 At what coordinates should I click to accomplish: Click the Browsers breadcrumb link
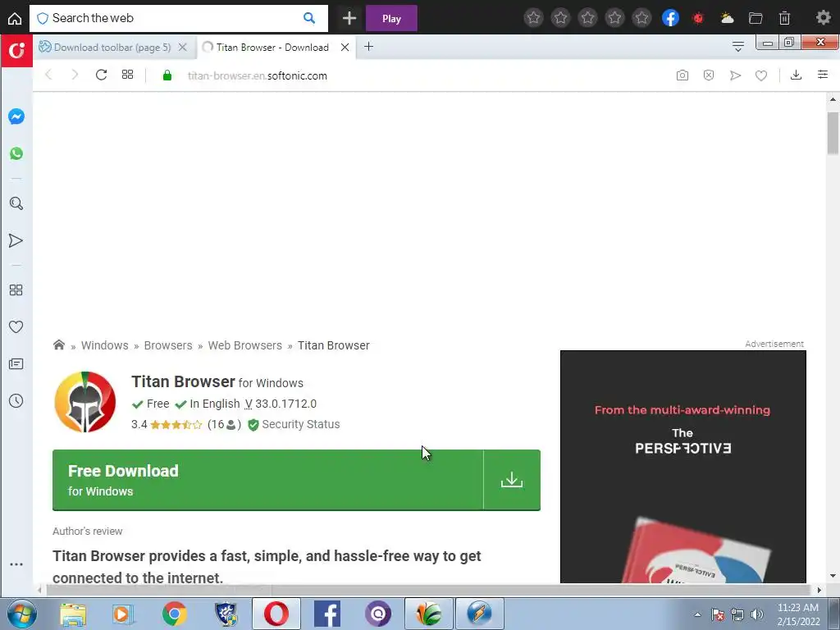pos(167,345)
